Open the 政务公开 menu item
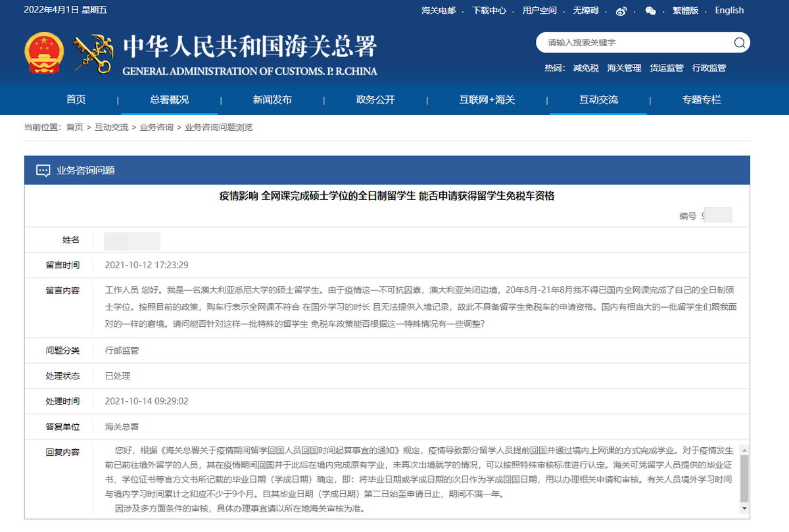The height and width of the screenshot is (532, 789). click(x=374, y=99)
